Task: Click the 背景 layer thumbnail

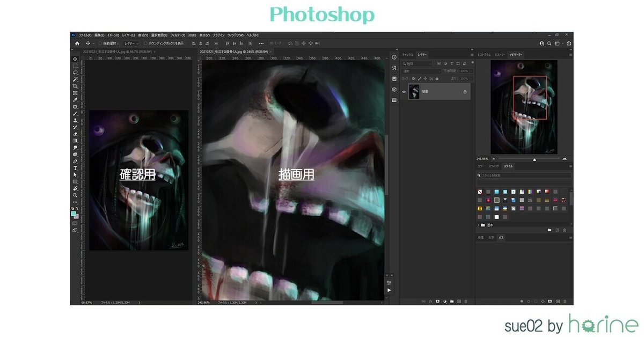Action: click(x=414, y=91)
